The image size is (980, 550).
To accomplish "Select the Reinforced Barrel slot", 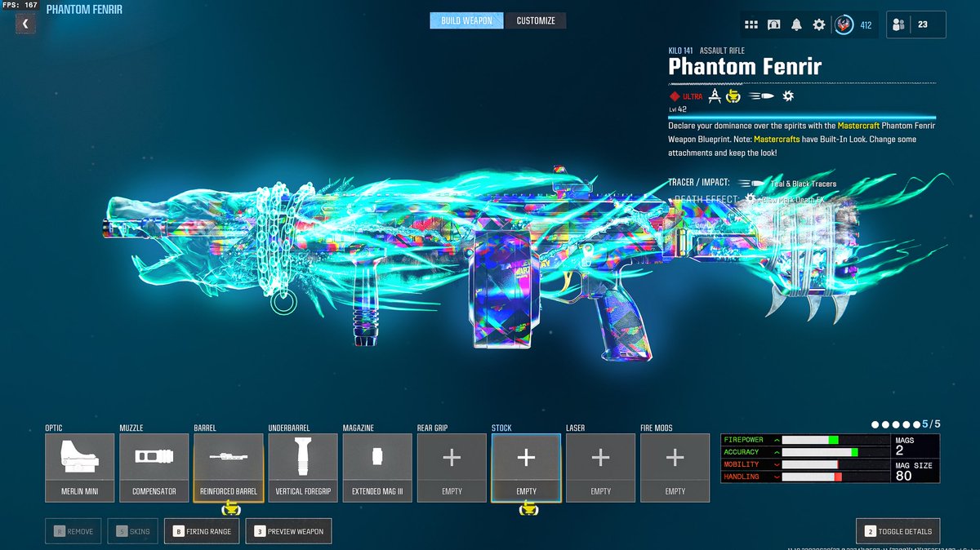I will pyautogui.click(x=229, y=468).
